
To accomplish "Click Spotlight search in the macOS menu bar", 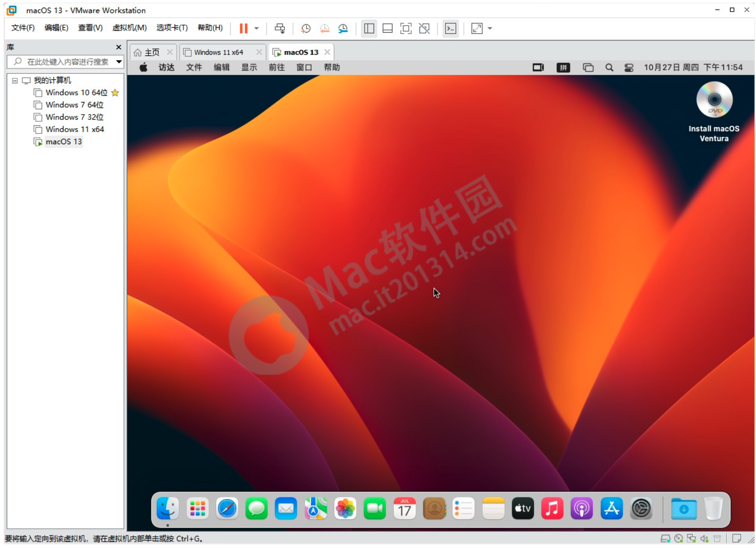I will pyautogui.click(x=609, y=67).
